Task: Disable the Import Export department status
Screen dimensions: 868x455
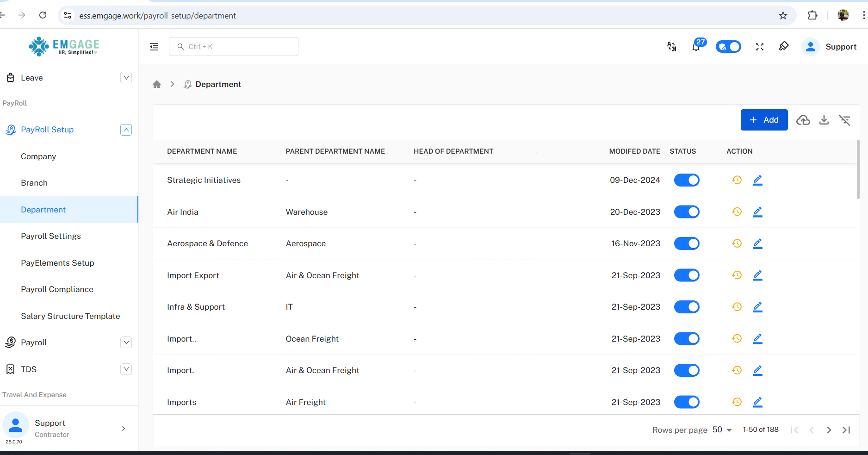Action: click(687, 275)
